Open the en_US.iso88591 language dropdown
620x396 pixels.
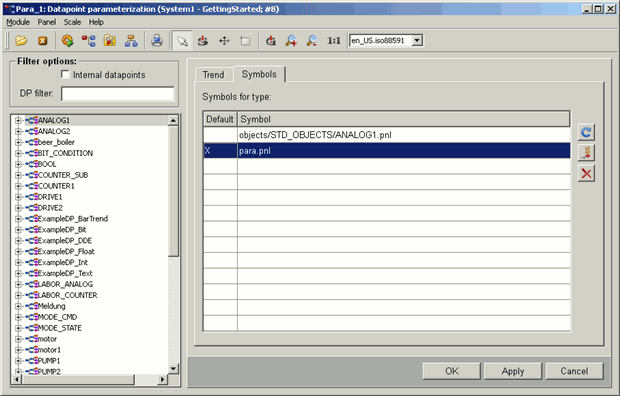point(417,40)
